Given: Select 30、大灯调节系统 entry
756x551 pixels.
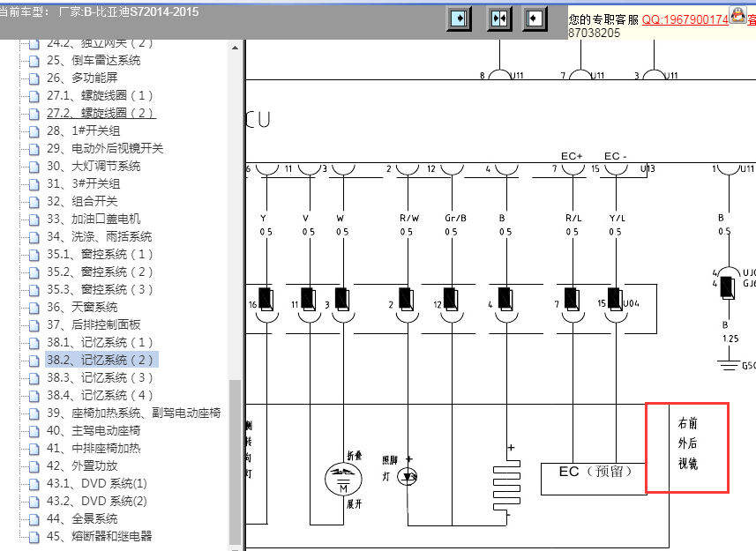Looking at the screenshot, I should coord(94,166).
